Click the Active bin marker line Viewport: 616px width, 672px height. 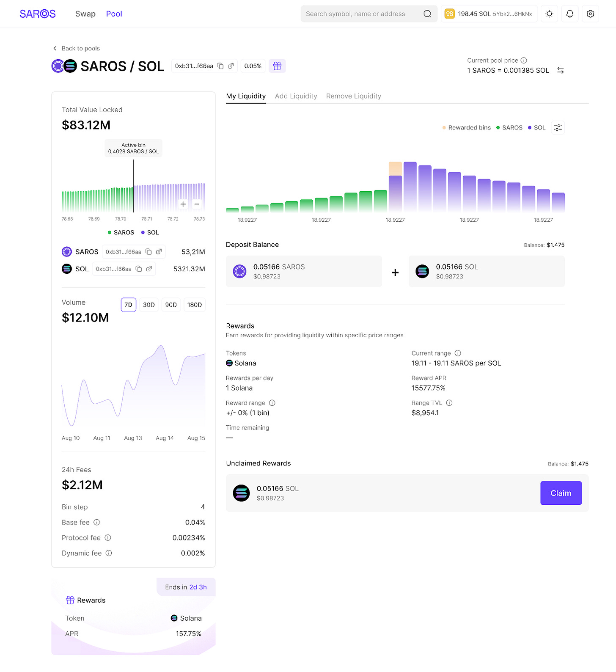pos(133,185)
